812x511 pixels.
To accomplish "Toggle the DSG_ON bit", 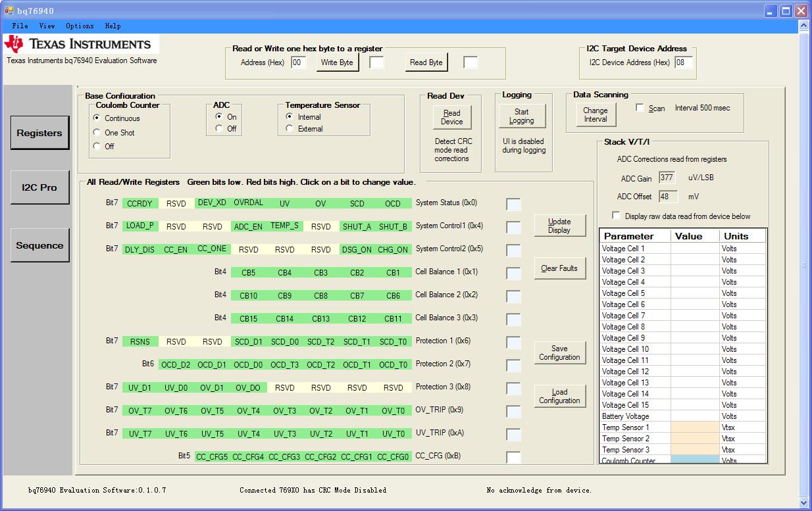I will 357,249.
